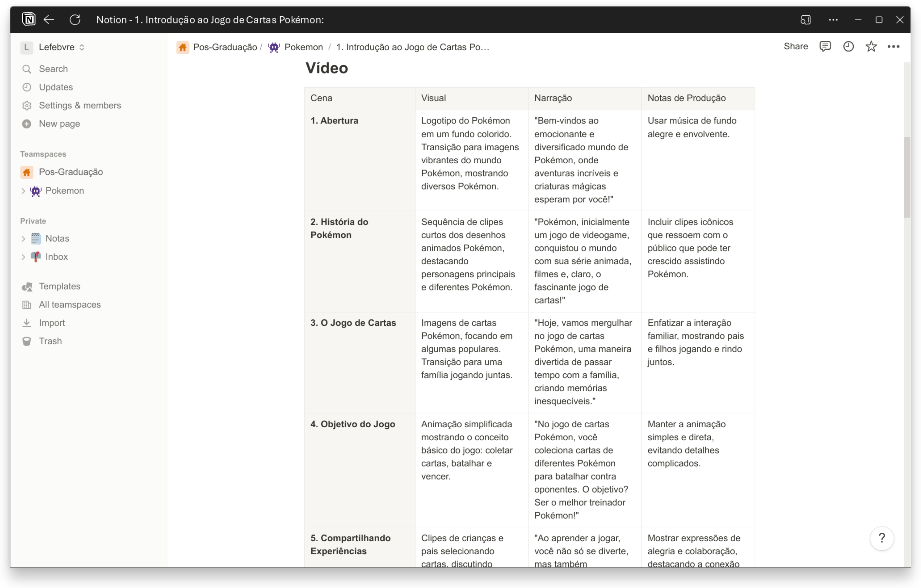Click the Private section header
This screenshot has width=921, height=588.
point(33,221)
